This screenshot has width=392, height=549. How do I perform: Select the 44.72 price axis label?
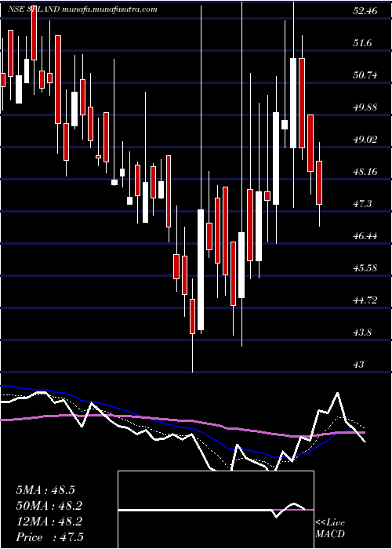(365, 300)
